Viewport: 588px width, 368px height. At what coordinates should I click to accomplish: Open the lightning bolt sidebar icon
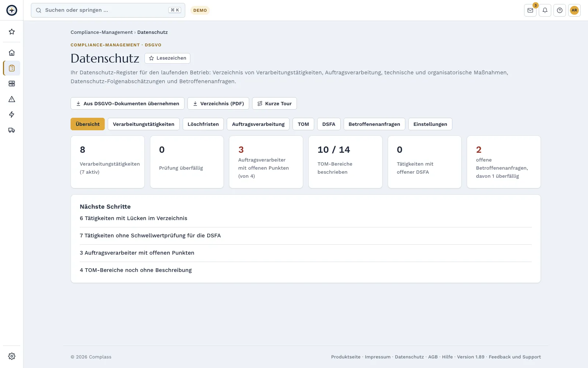tap(12, 114)
